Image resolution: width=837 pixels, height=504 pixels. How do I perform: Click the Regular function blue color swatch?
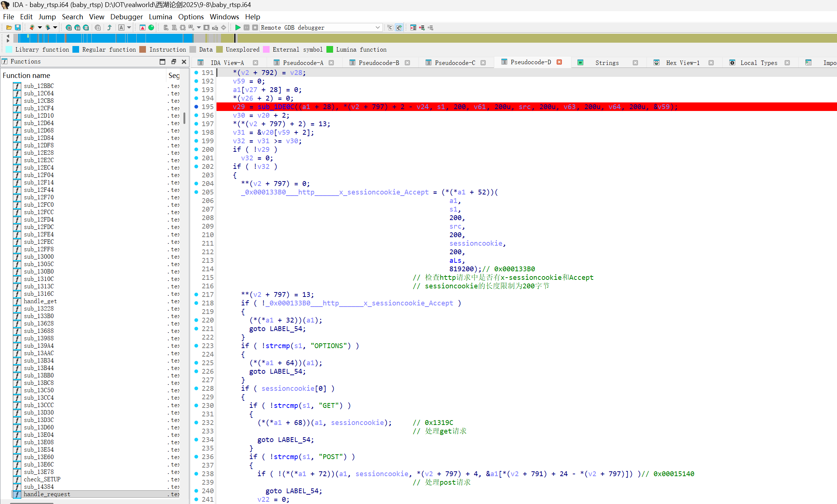(x=76, y=49)
